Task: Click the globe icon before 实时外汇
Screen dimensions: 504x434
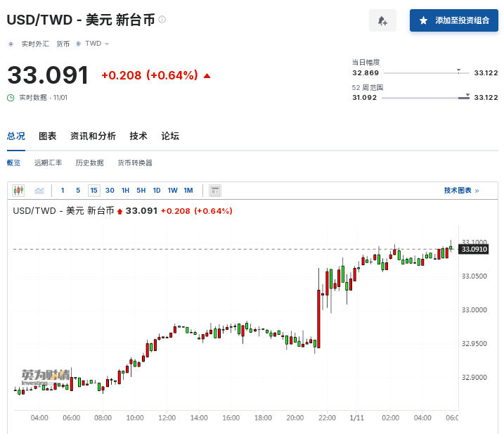Action: [11, 44]
